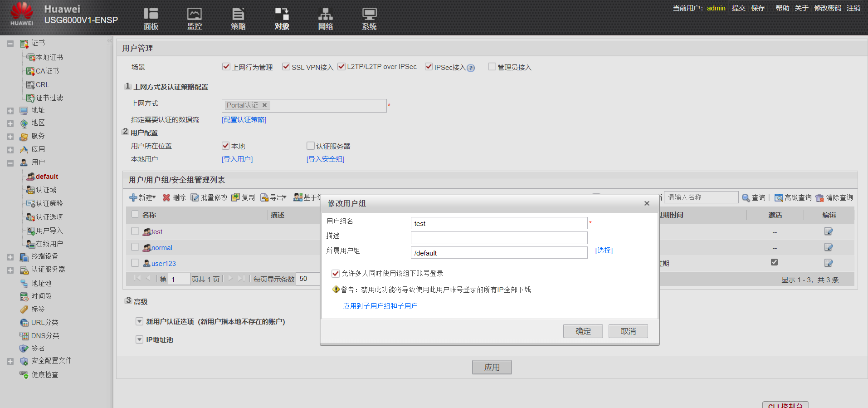Select the default user domain item
The height and width of the screenshot is (408, 868).
pos(42,176)
